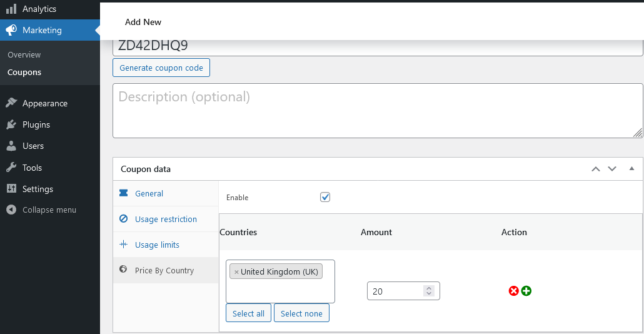Click the Description (optional) text area
The height and width of the screenshot is (334, 644).
378,111
